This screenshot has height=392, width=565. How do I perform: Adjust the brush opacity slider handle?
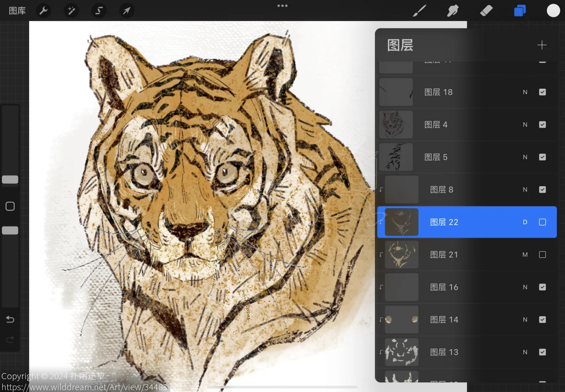(10, 230)
